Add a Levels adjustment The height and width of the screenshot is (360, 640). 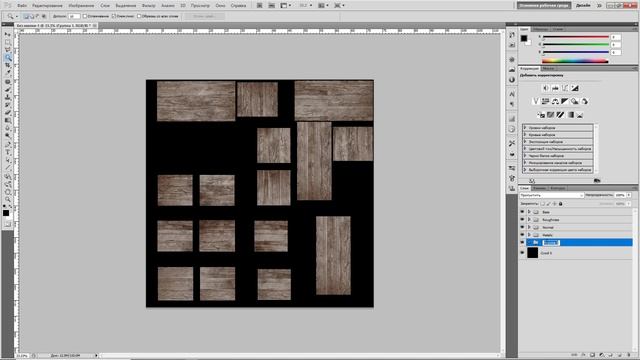click(555, 88)
